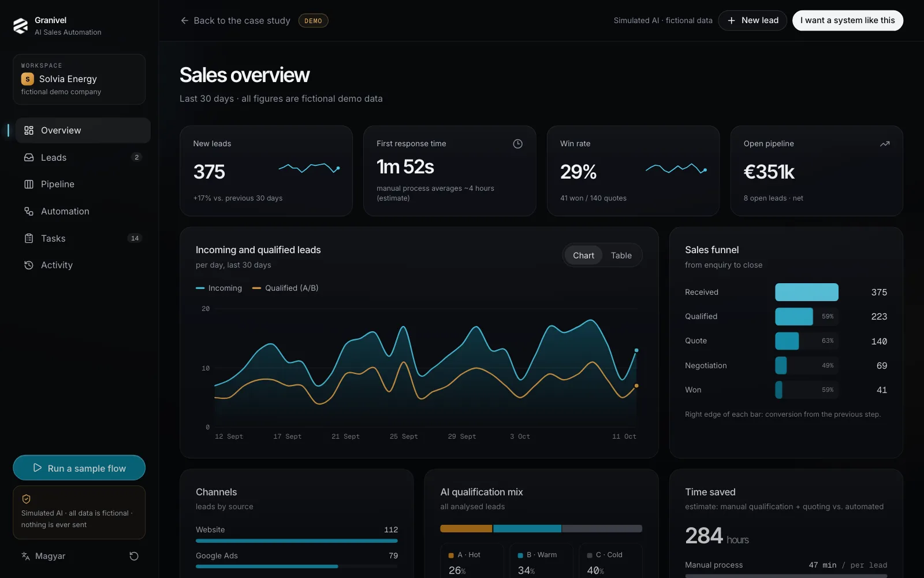Click the Received funnel bar

pyautogui.click(x=807, y=292)
